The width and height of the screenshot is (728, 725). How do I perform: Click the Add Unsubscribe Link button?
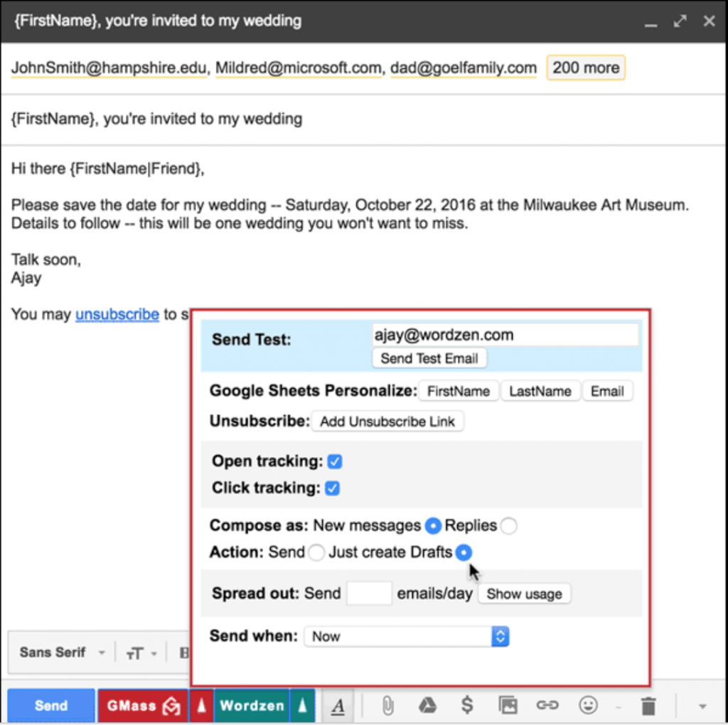coord(387,421)
